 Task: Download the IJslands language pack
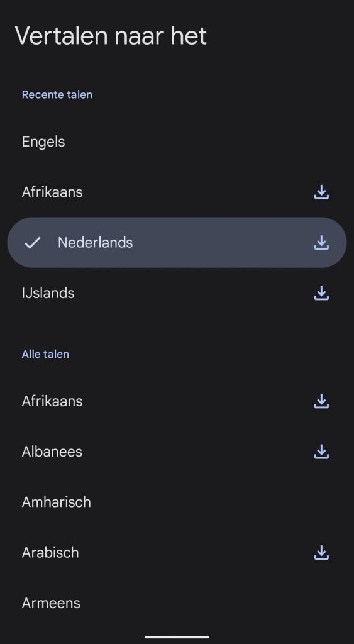321,293
